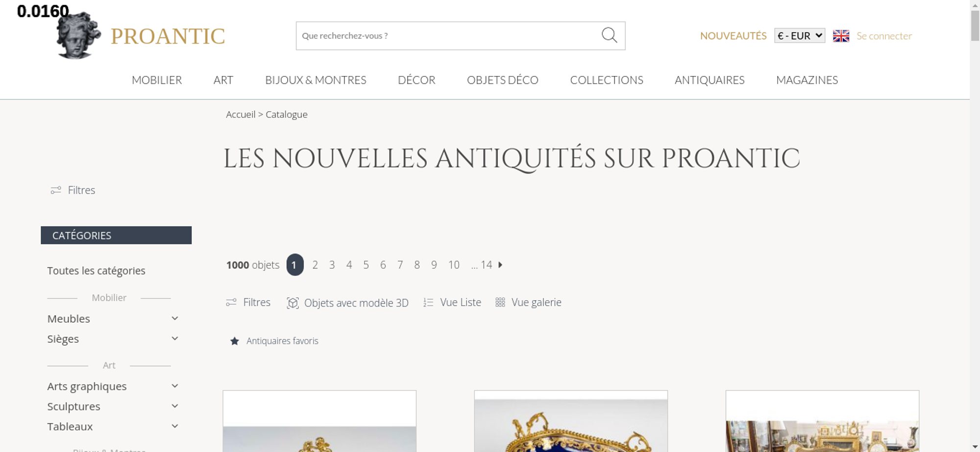The height and width of the screenshot is (452, 980).
Task: Switch language via UK flag icon
Action: [841, 36]
